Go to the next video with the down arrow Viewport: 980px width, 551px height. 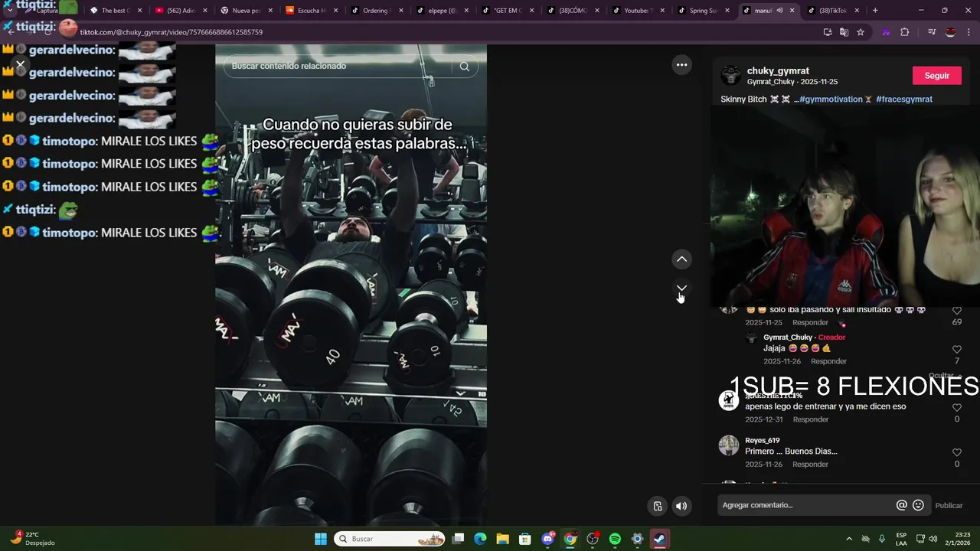[x=681, y=288]
